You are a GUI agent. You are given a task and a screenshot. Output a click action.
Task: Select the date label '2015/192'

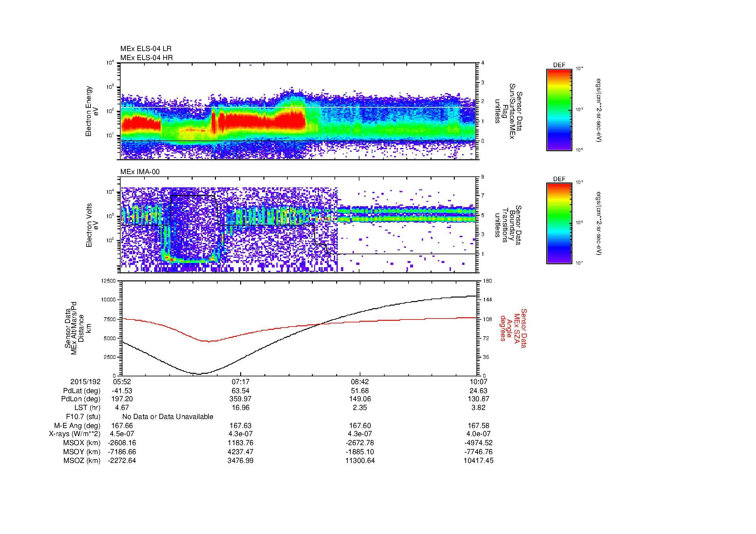85,382
